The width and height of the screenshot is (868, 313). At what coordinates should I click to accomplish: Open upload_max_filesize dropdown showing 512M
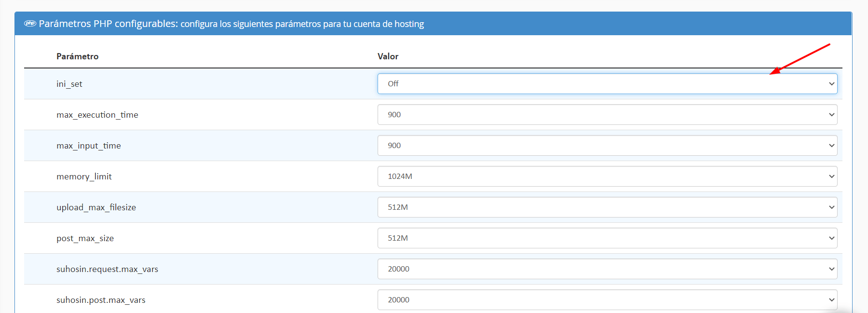(607, 207)
